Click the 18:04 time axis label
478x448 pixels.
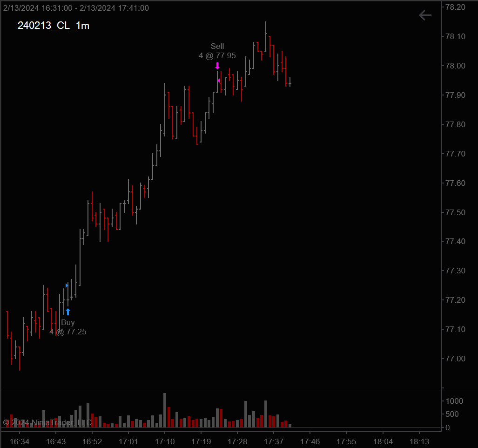pos(383,441)
